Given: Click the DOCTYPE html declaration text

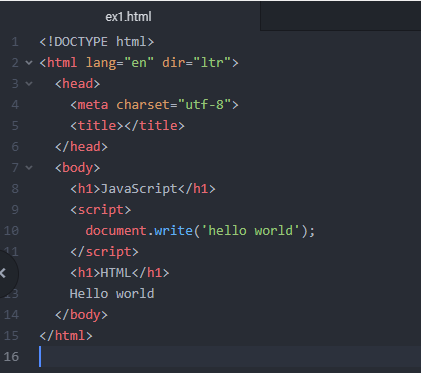Looking at the screenshot, I should click(97, 42).
